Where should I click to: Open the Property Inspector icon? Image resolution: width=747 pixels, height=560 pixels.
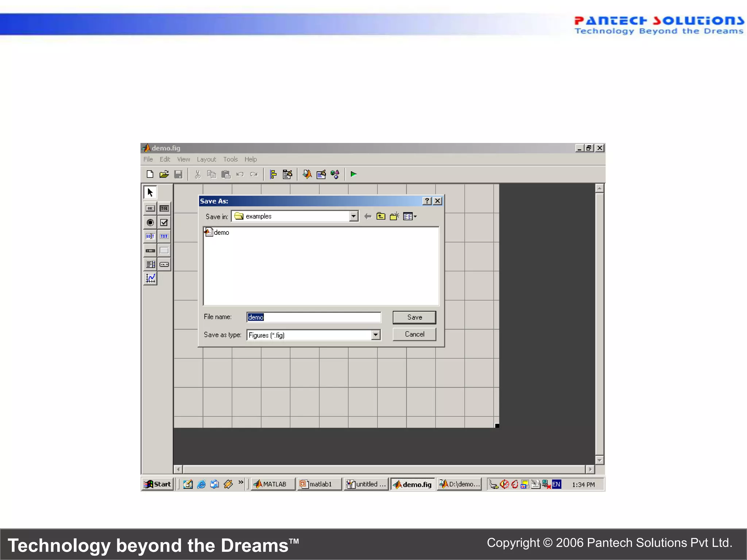coord(321,174)
